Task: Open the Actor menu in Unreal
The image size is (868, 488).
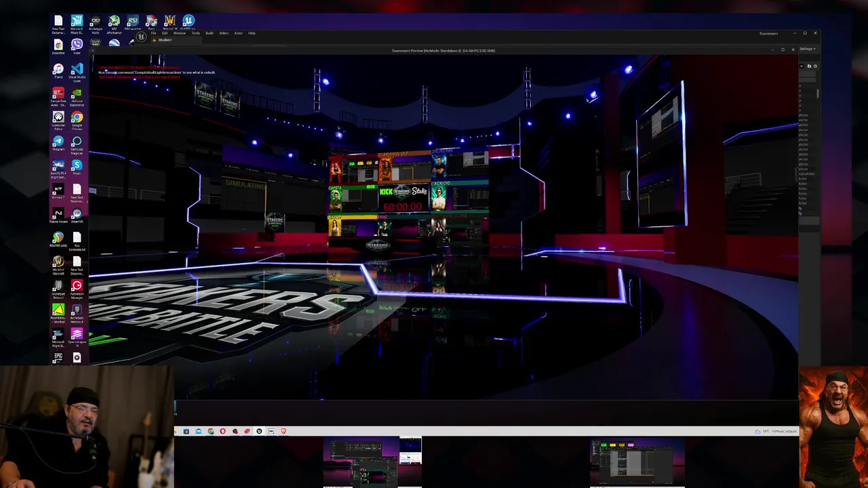Action: pyautogui.click(x=238, y=33)
